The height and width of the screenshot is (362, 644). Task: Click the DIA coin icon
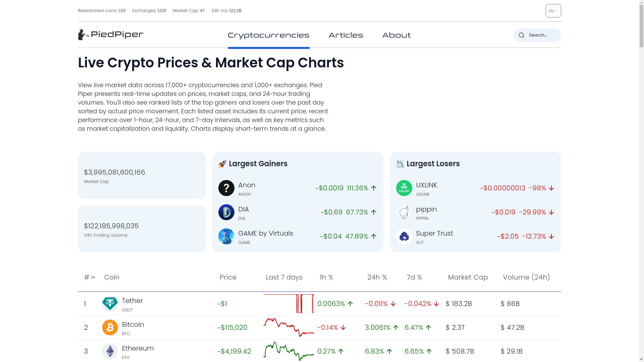point(226,212)
